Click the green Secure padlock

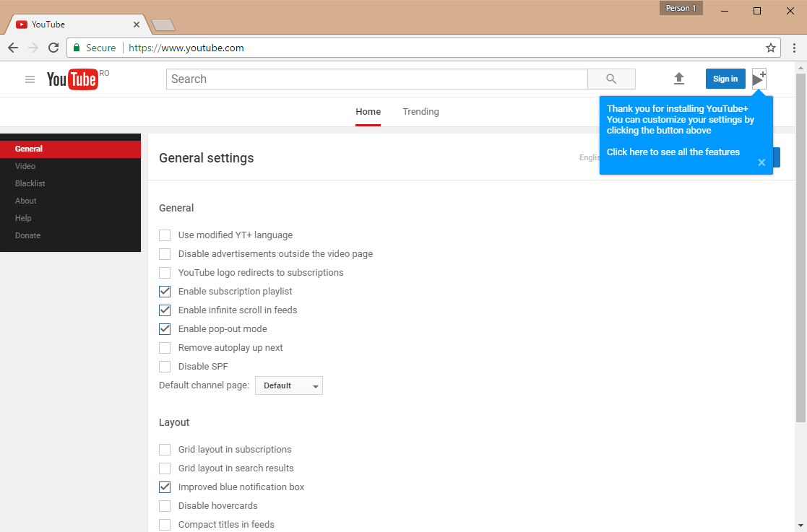coord(77,48)
